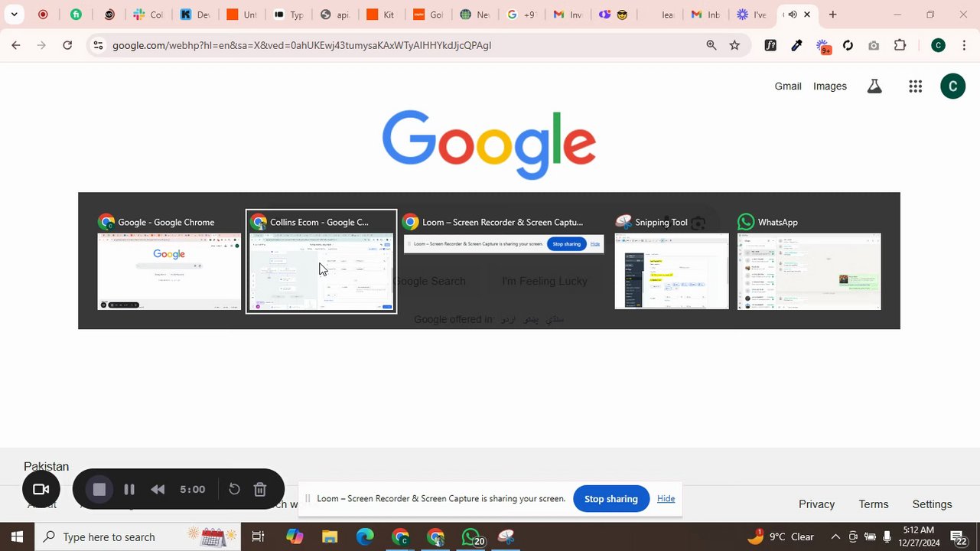
Task: Open the notification center with 22 badge
Action: pos(959,537)
